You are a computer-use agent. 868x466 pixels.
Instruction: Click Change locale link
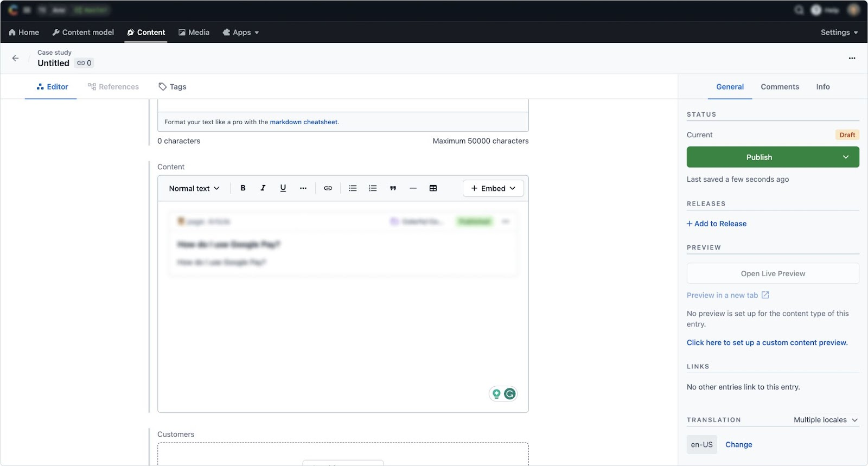739,445
